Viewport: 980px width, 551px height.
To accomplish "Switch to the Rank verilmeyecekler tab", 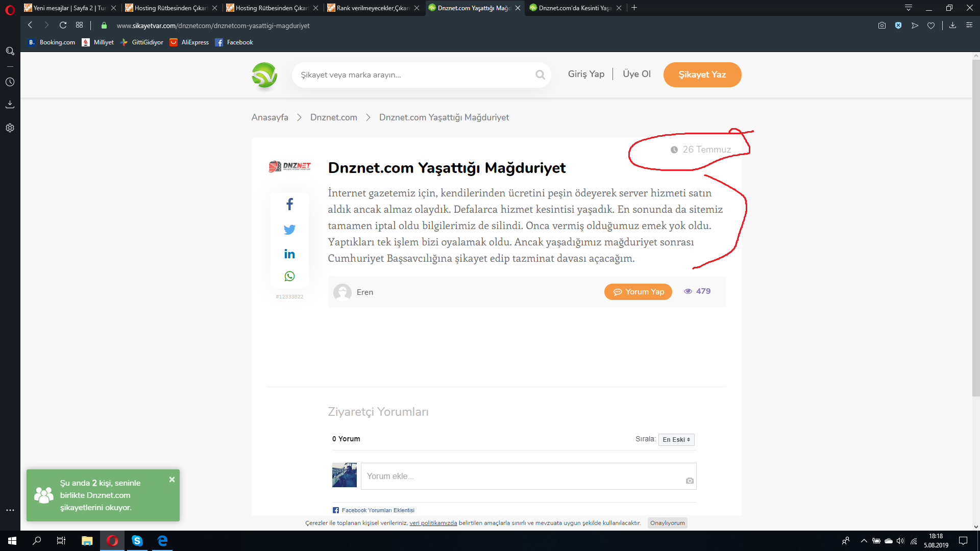I will [373, 8].
